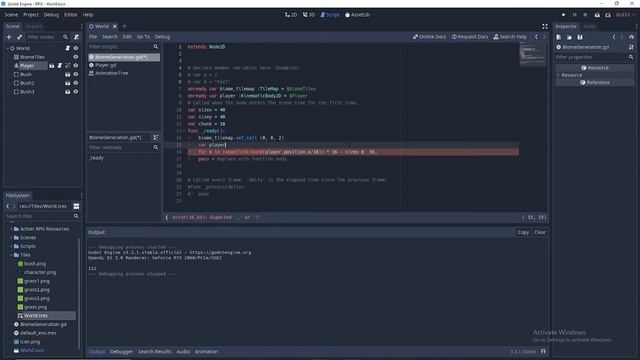The image size is (640, 360).
Task: Open the Scene menu
Action: [x=11, y=15]
